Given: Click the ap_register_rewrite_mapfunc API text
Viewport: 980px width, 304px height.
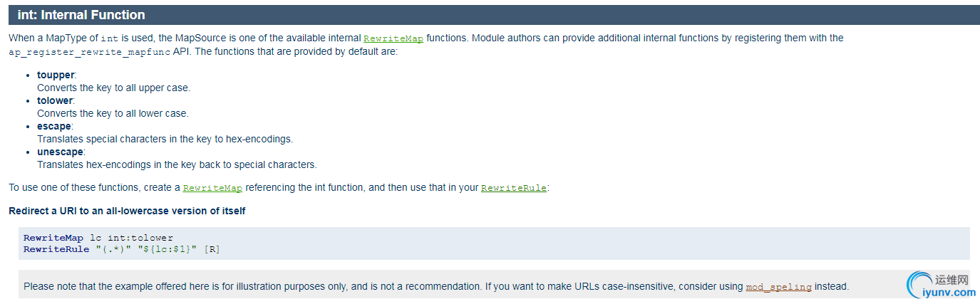Looking at the screenshot, I should (x=89, y=53).
